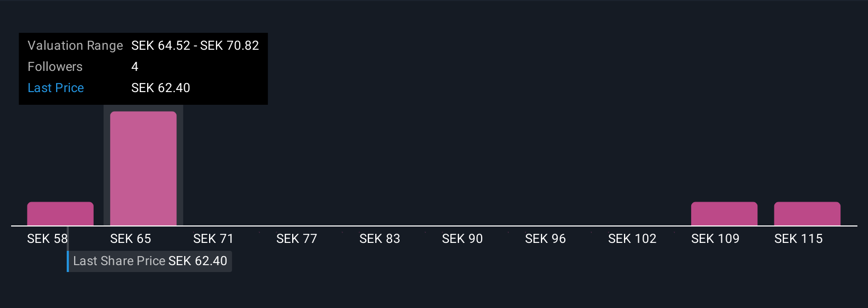Viewport: 868px width, 308px height.
Task: Click the SEK 90 axis label
Action: [463, 239]
